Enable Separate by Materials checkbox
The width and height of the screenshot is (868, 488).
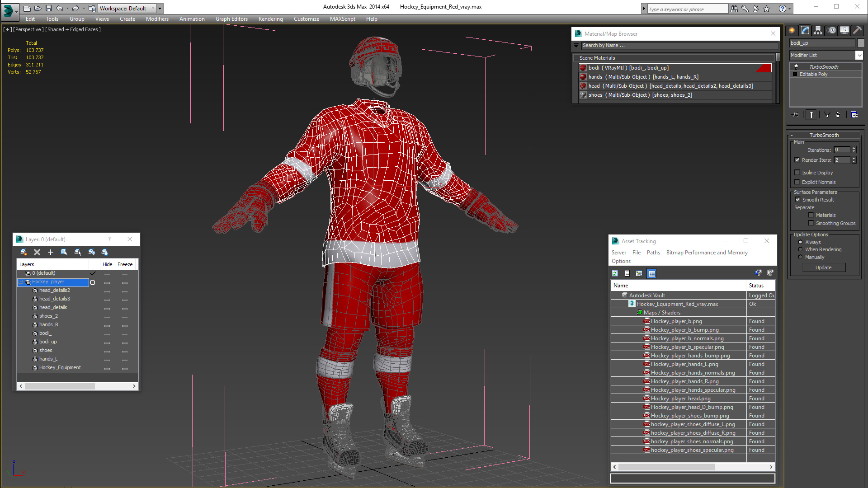click(x=811, y=215)
